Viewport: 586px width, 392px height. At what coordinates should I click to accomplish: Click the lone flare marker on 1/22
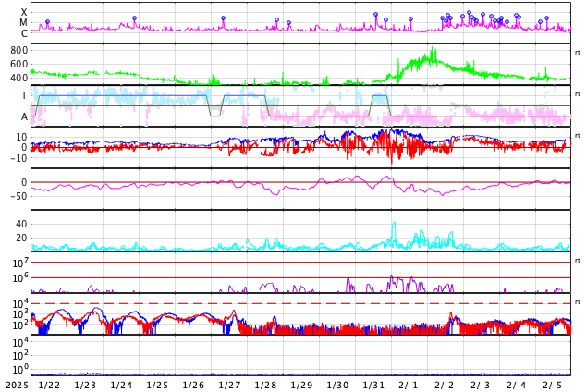tap(47, 22)
